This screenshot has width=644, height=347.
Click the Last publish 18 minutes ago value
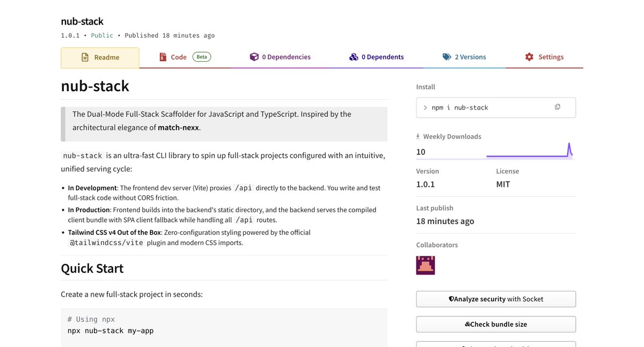coord(445,221)
